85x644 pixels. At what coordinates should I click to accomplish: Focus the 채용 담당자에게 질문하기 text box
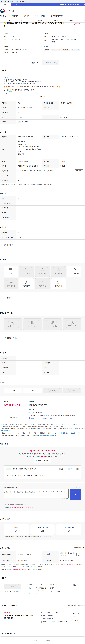[x=36, y=494]
